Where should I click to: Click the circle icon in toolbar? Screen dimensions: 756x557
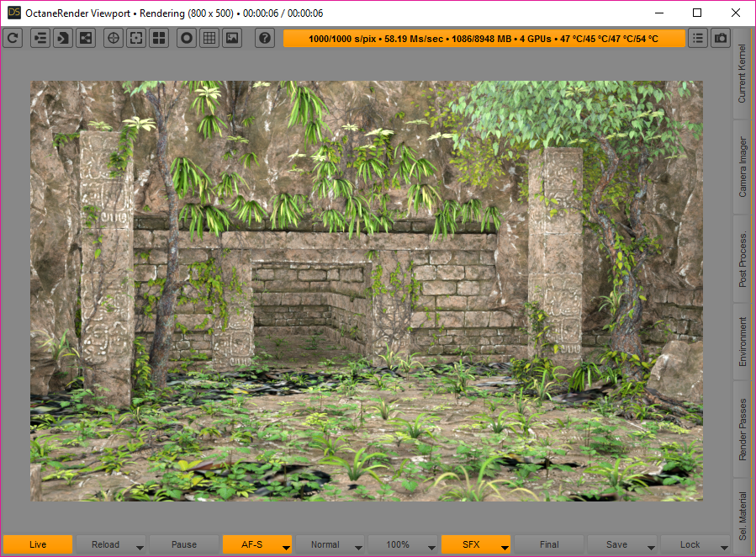coord(187,38)
